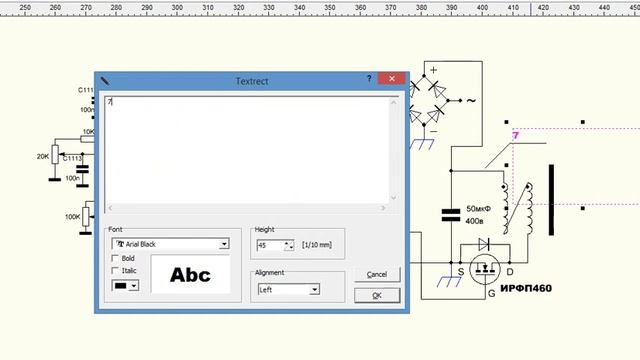Viewport: 640px width, 360px height.
Task: Select the diode symbol above the MOSFET
Action: click(484, 244)
